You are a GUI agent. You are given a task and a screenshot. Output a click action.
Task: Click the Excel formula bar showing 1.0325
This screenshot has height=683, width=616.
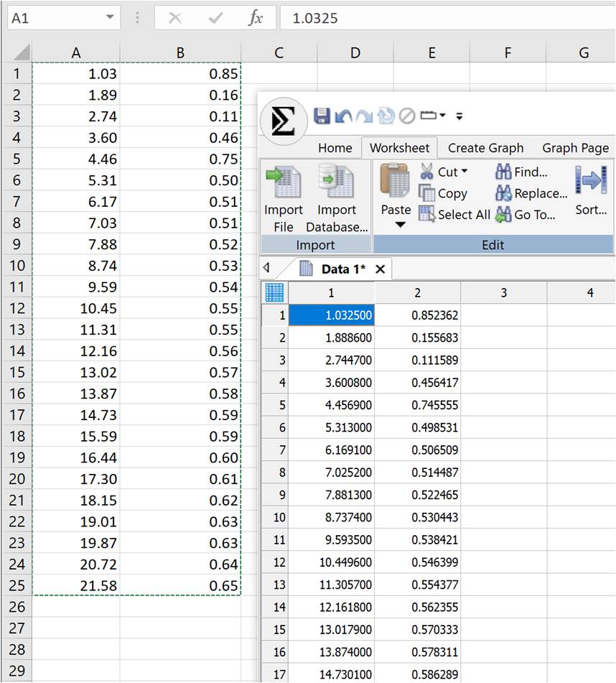[x=445, y=18]
